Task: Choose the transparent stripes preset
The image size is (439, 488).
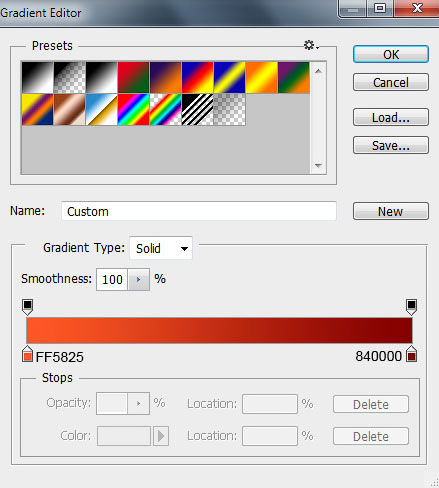Action: 197,109
